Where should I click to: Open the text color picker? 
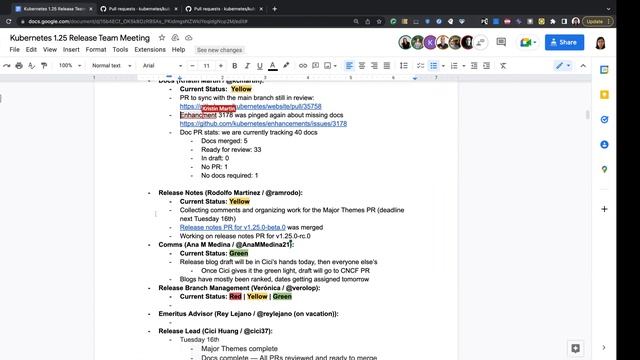pyautogui.click(x=273, y=66)
